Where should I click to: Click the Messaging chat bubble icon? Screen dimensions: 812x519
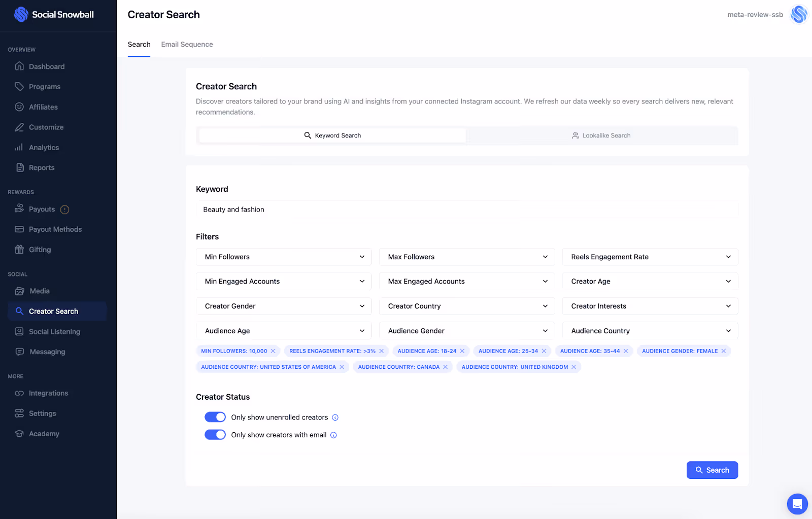click(x=19, y=352)
